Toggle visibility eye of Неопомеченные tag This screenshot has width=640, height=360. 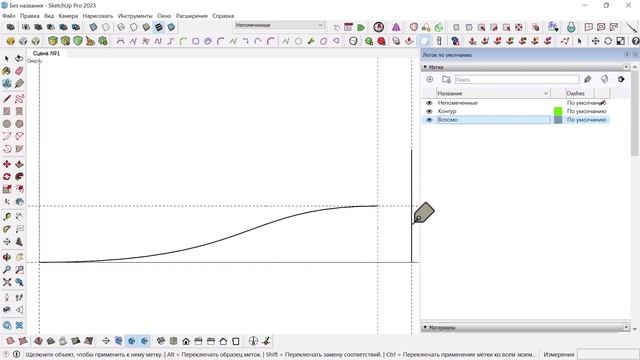pyautogui.click(x=429, y=103)
